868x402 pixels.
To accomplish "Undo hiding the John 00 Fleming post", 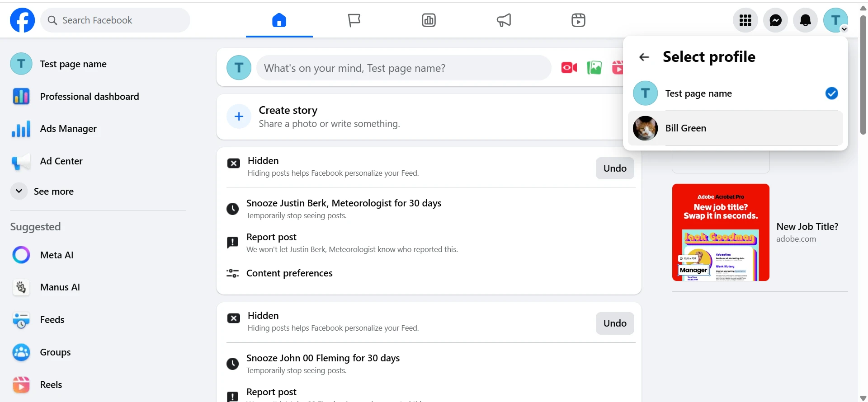I will click(x=615, y=323).
